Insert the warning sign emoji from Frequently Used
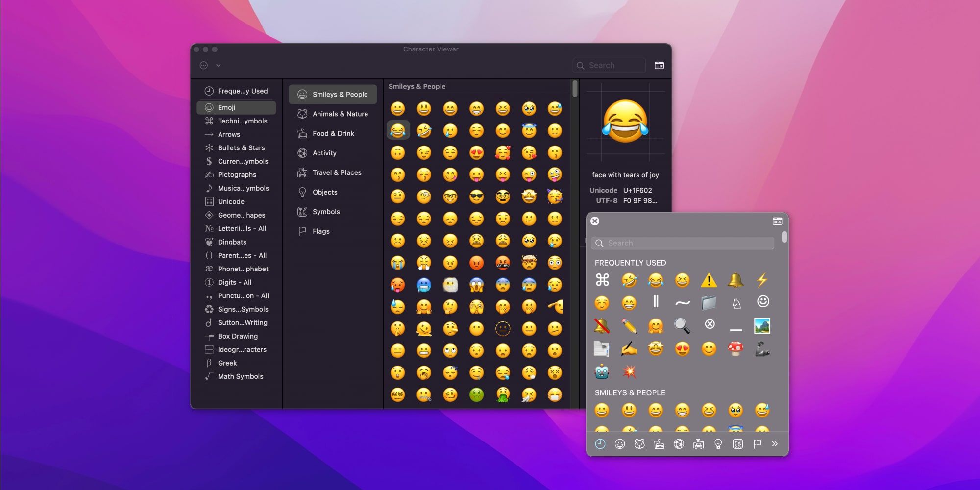This screenshot has width=980, height=490. pos(709,280)
